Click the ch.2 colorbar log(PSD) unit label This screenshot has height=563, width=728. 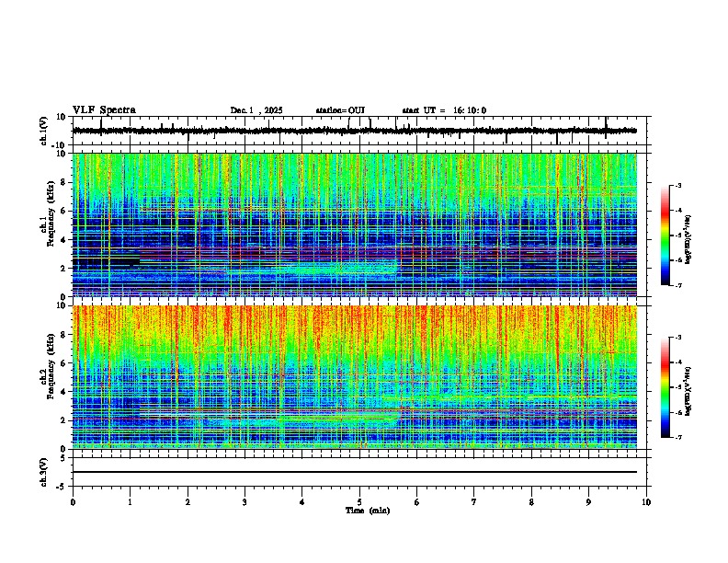688,391
